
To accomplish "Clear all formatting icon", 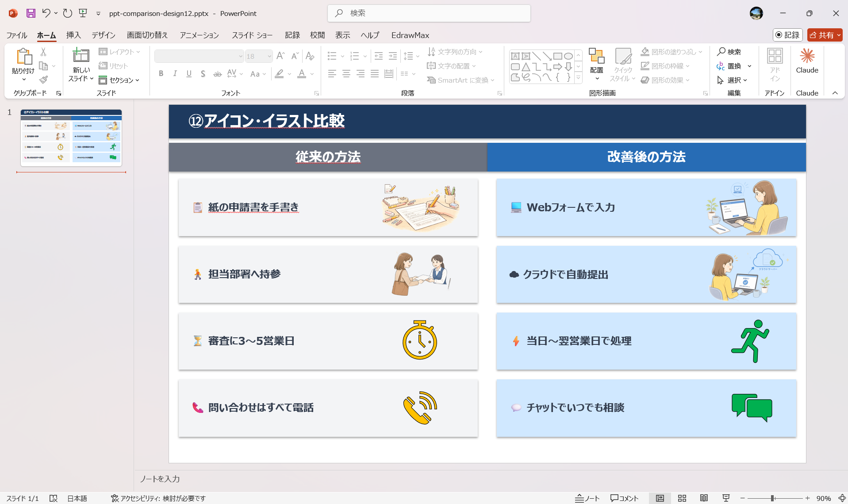I will coord(310,56).
